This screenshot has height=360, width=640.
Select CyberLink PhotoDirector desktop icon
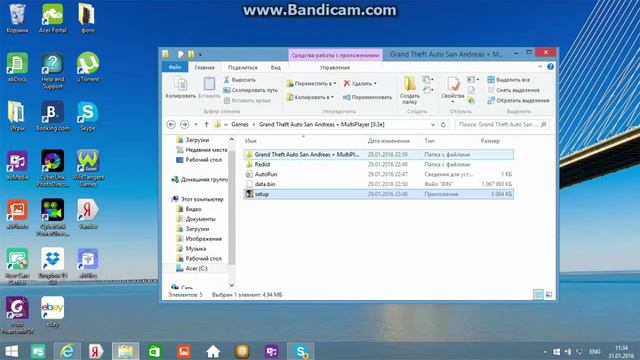(x=53, y=168)
